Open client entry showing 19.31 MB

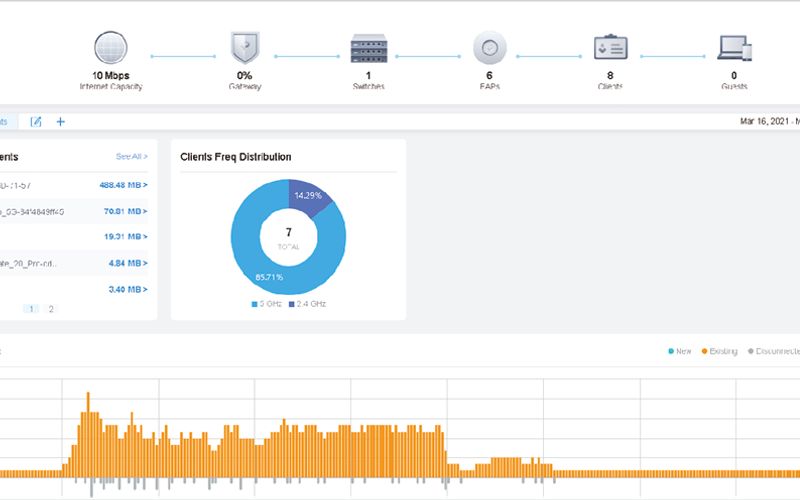[x=126, y=236]
